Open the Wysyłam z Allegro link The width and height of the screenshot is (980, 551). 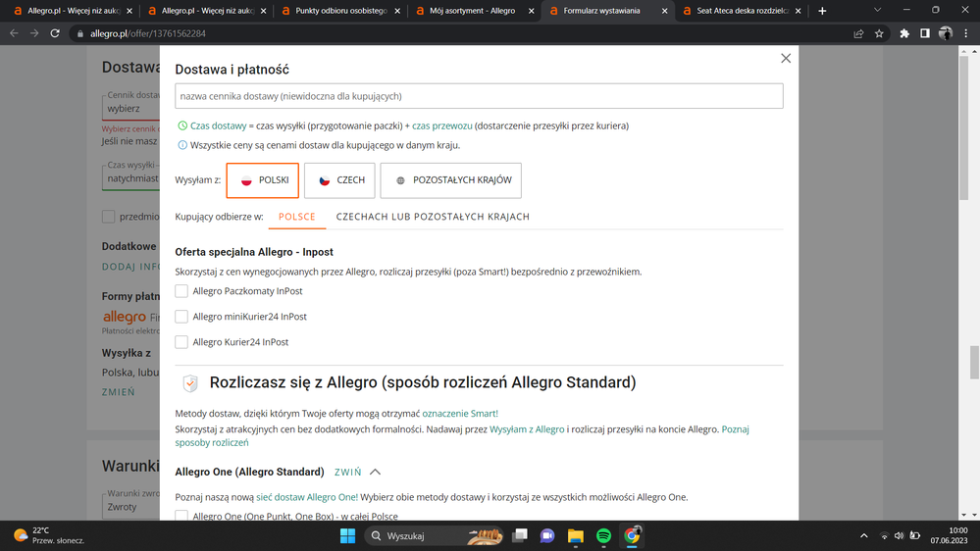527,429
